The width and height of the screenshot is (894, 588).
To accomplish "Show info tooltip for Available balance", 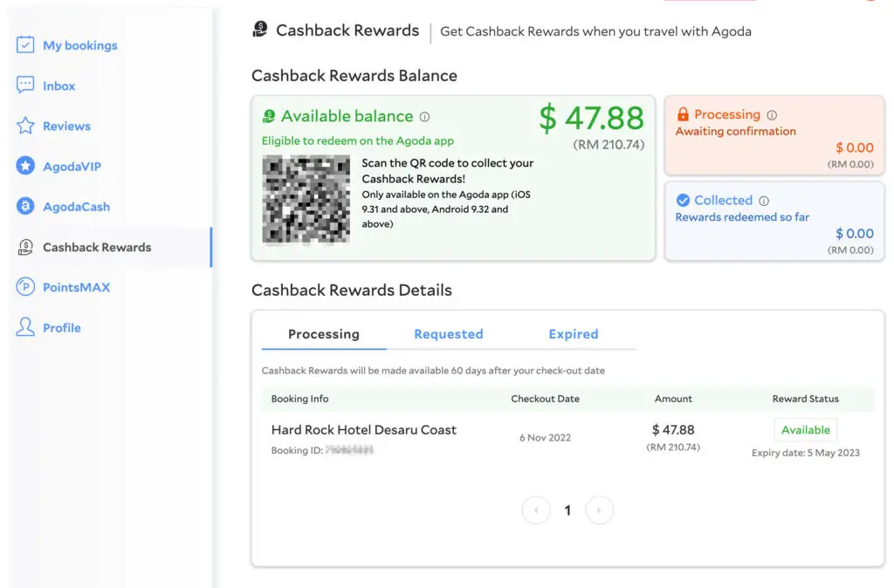I will click(x=425, y=117).
